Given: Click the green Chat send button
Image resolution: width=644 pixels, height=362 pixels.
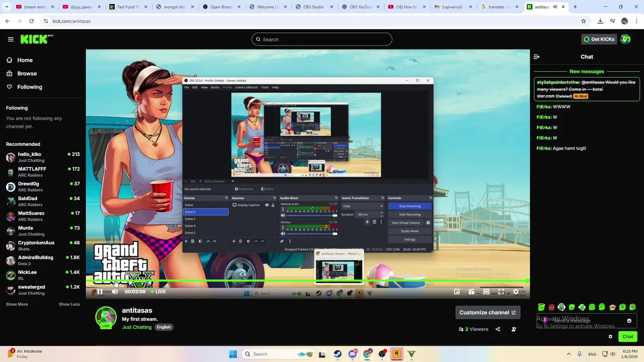Looking at the screenshot, I should coord(628,337).
